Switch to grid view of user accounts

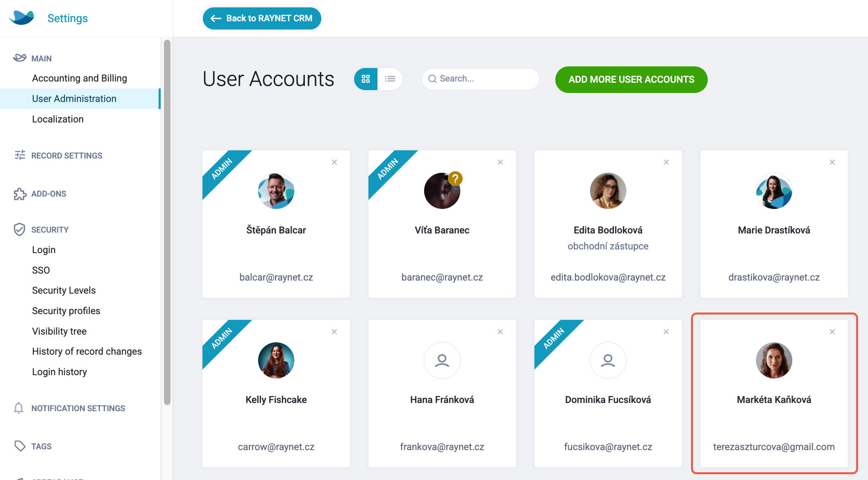coord(366,79)
